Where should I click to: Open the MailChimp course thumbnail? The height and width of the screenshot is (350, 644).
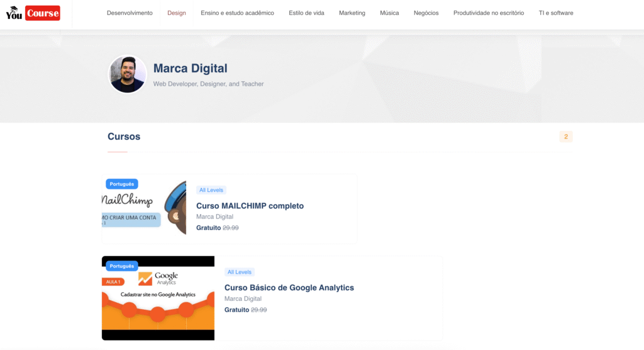point(144,208)
